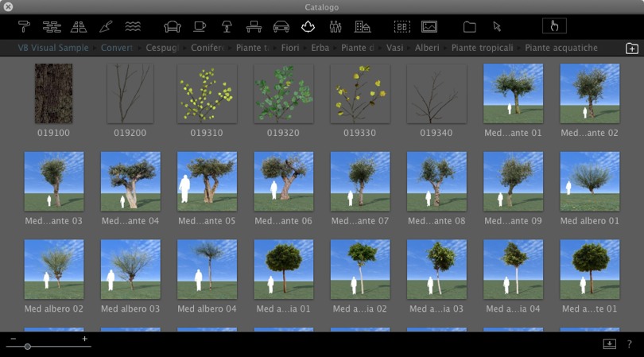Select the 019320 green leaves thumbnail
644x357 pixels.
pyautogui.click(x=283, y=93)
